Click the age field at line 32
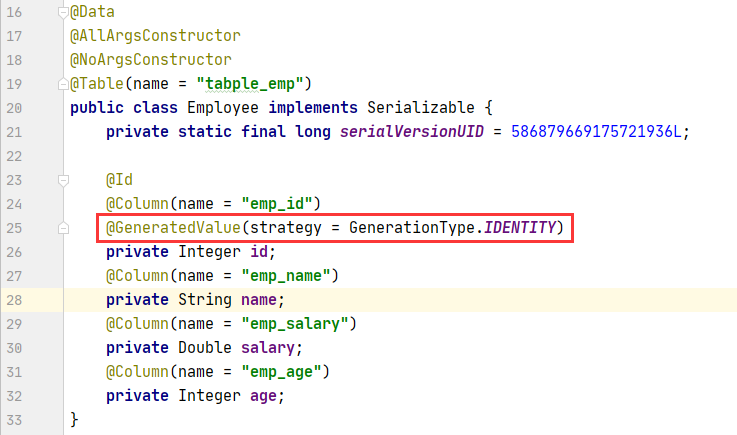The width and height of the screenshot is (737, 435). coord(265,396)
